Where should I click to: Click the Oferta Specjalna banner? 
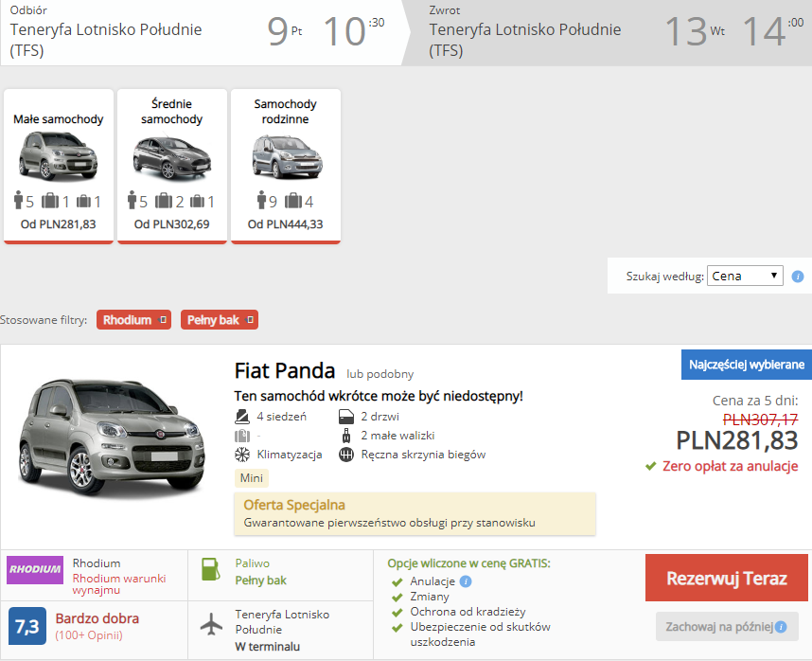tap(415, 514)
